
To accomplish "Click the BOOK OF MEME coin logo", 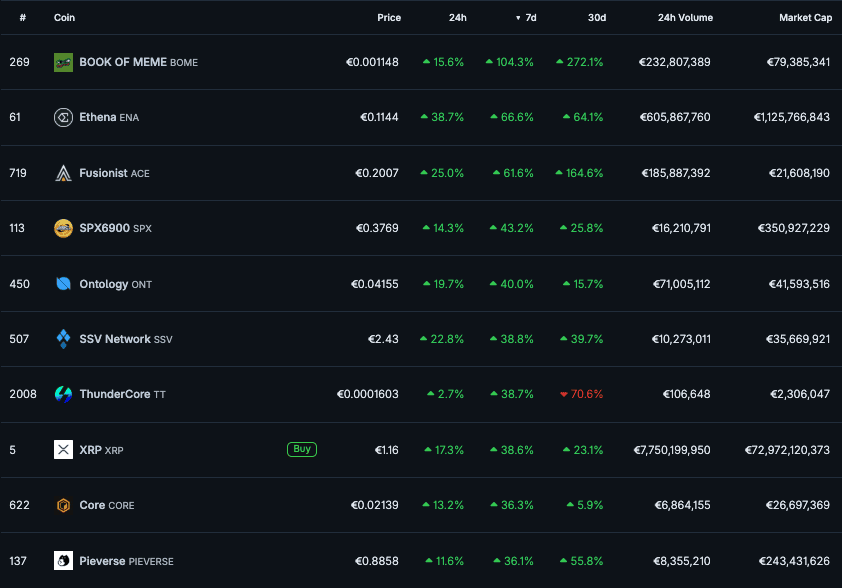I will [63, 62].
